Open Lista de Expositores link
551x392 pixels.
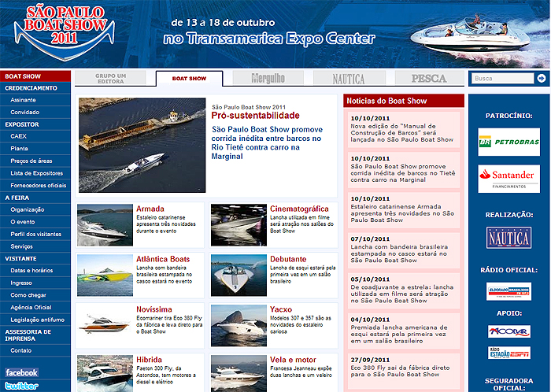(x=36, y=173)
